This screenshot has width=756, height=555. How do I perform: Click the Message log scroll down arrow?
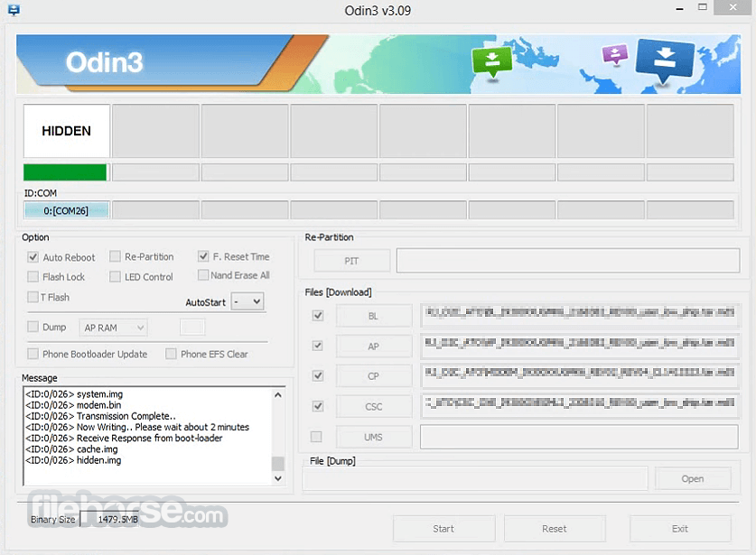(x=277, y=478)
